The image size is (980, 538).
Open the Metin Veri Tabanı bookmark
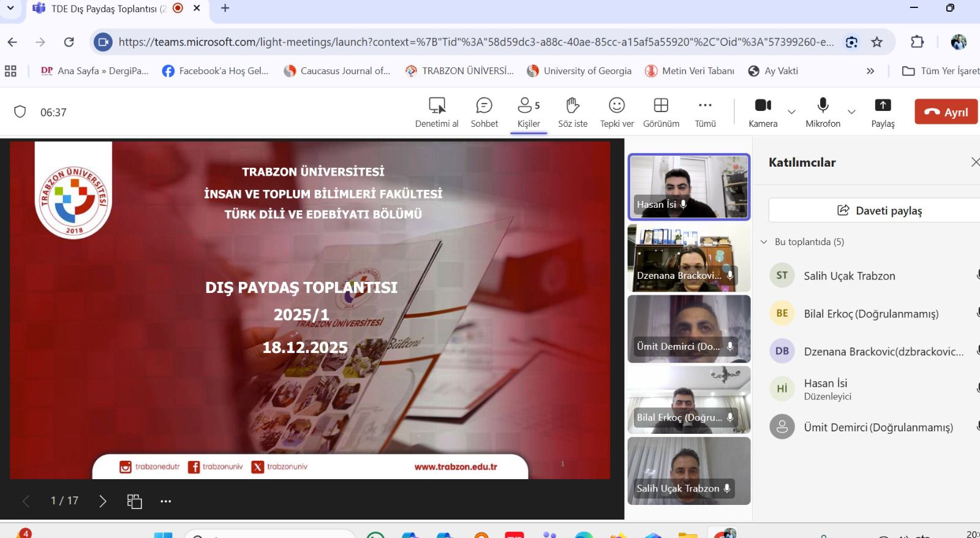(690, 71)
